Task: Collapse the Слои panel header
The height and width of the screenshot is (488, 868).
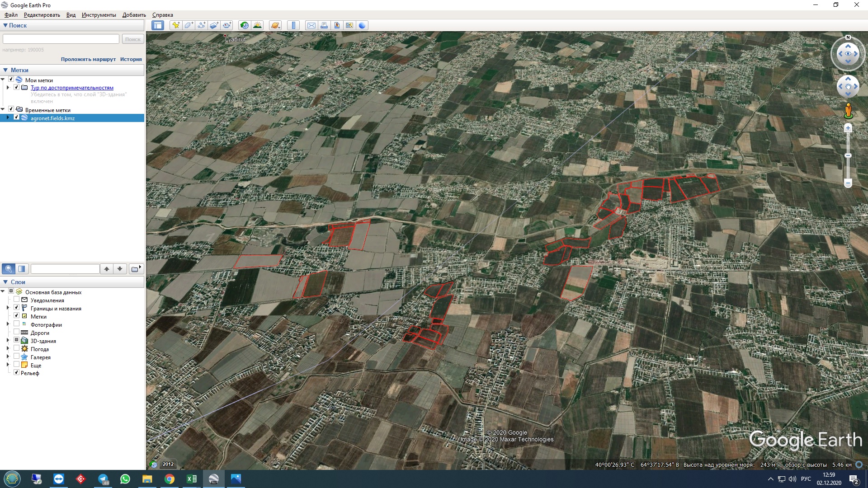Action: click(5, 282)
